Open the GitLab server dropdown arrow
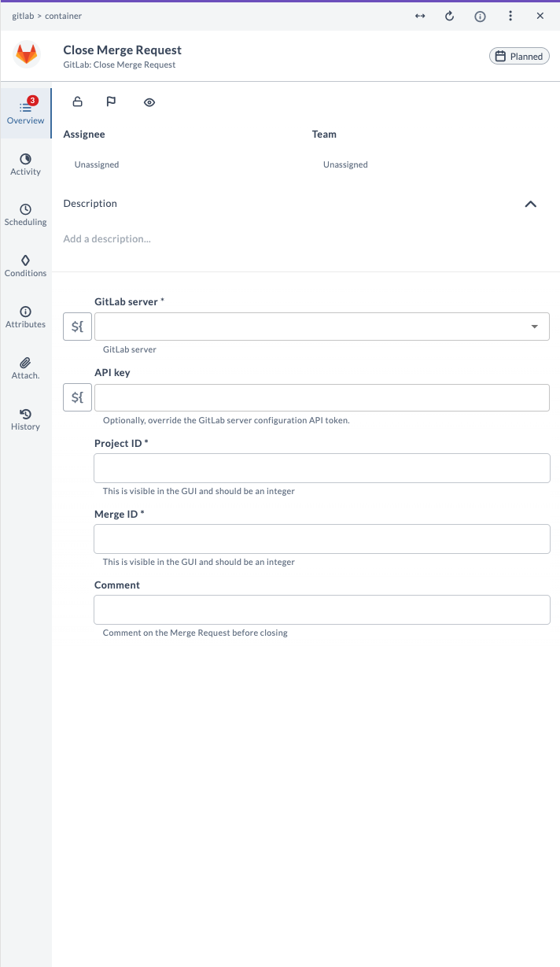This screenshot has width=560, height=967. [x=535, y=327]
